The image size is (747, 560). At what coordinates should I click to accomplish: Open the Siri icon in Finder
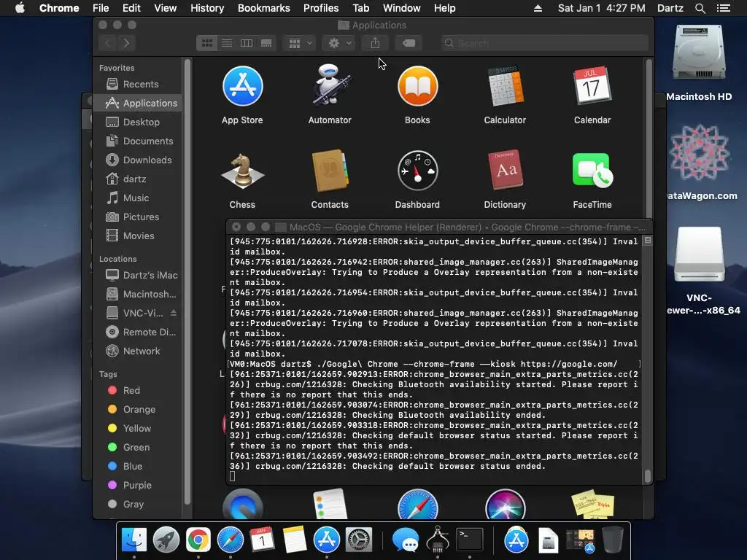(x=505, y=504)
